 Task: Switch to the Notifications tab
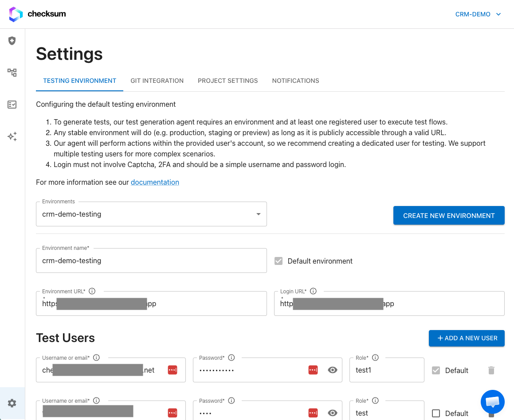point(296,81)
